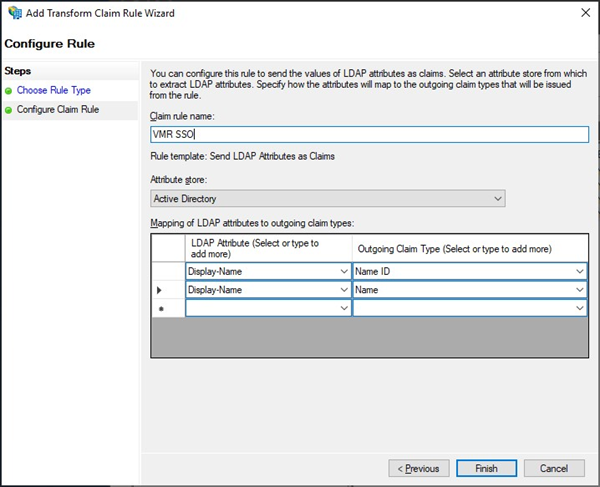Go to the Choose Rule Type step

tap(53, 90)
